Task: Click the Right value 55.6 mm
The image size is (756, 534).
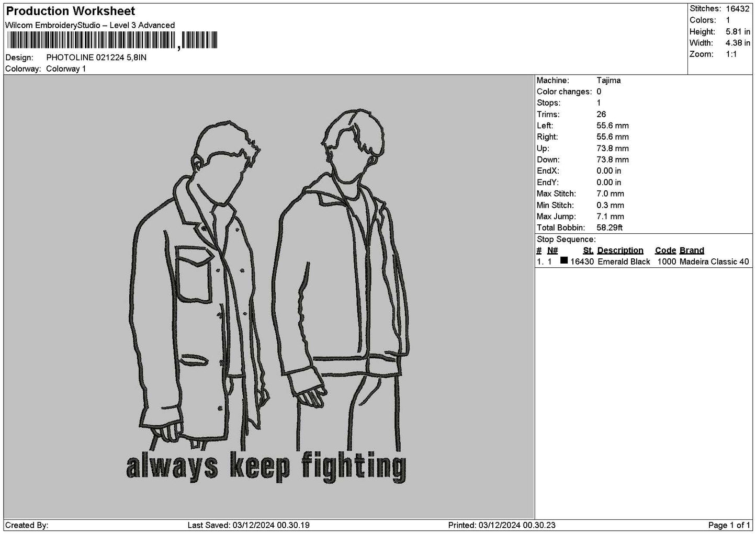Action: coord(613,137)
